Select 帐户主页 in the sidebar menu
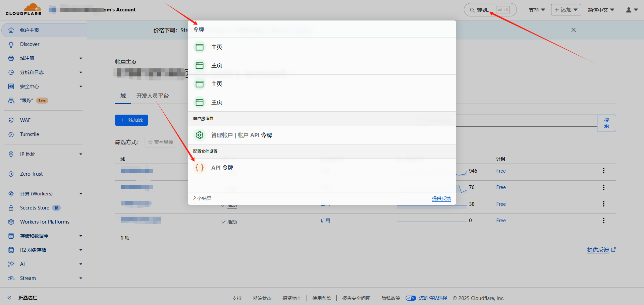The height and width of the screenshot is (305, 644). point(30,30)
